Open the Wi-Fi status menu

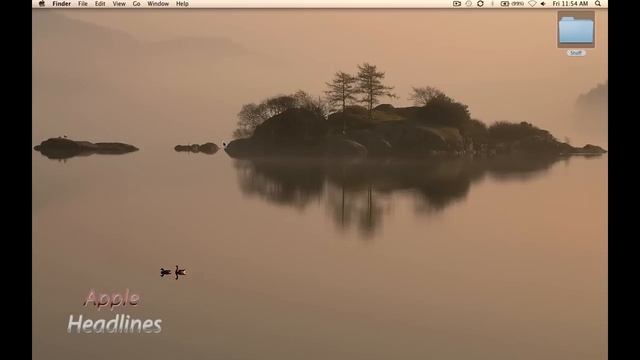(x=532, y=4)
